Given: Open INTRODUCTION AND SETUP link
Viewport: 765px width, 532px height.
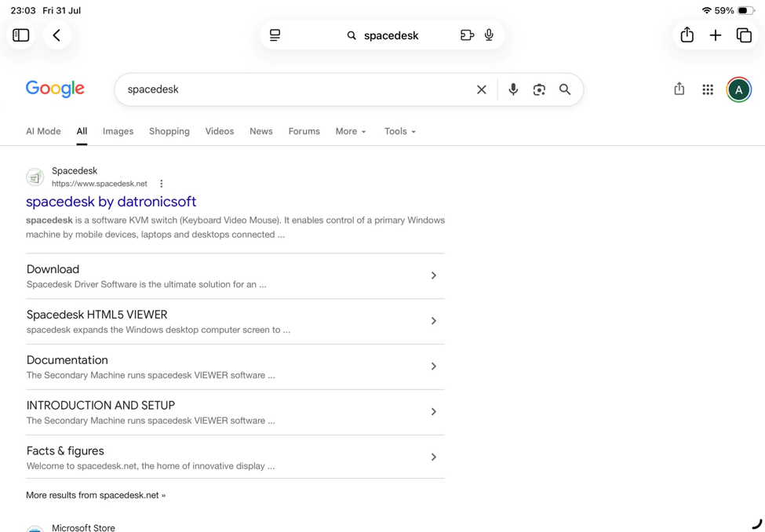Looking at the screenshot, I should point(100,406).
